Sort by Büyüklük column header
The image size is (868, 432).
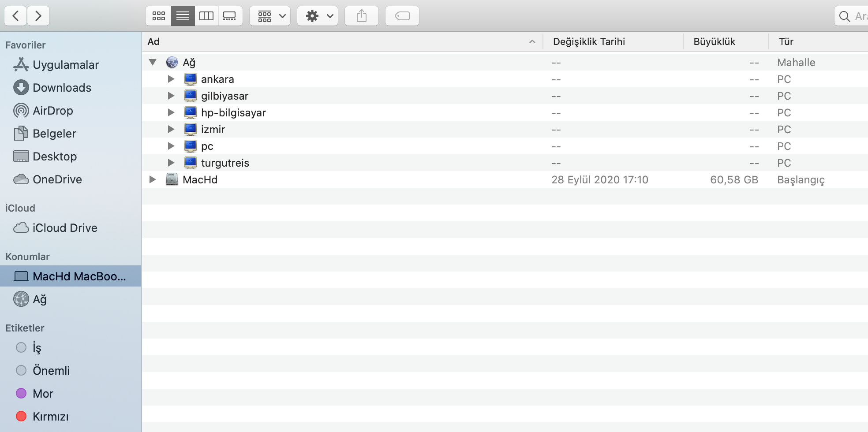coord(726,42)
